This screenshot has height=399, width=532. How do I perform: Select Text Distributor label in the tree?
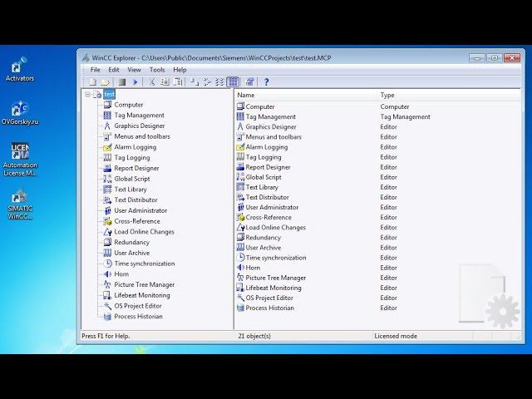(135, 199)
